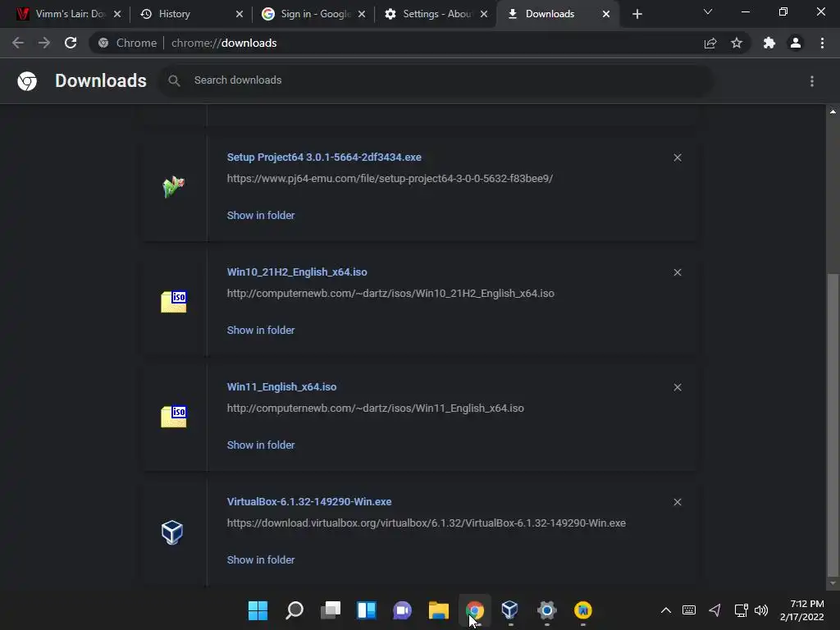Remove VirtualBox-6.1.32 entry from list

tap(678, 502)
